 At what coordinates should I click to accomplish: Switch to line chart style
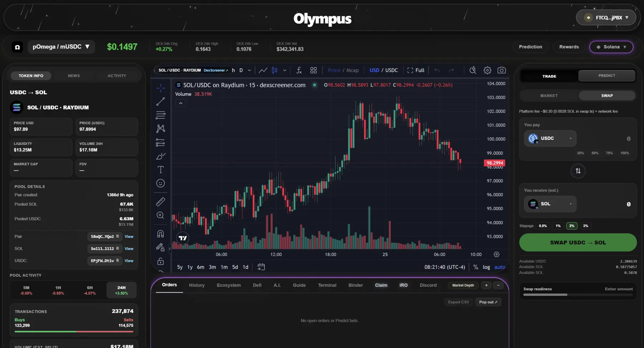pyautogui.click(x=263, y=70)
